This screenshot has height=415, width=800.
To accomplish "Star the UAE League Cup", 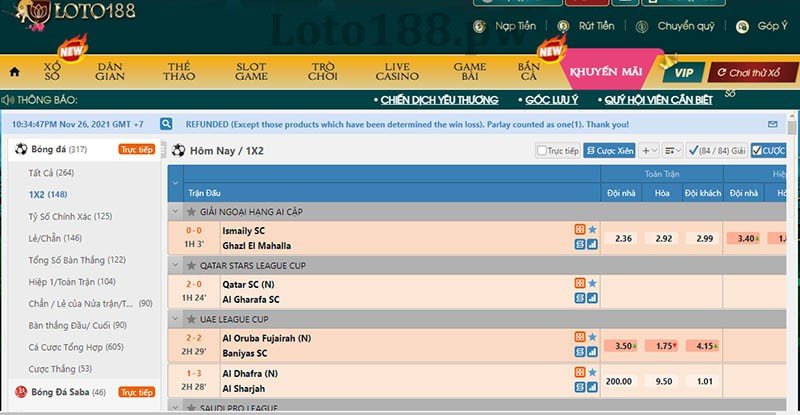I will pyautogui.click(x=191, y=319).
